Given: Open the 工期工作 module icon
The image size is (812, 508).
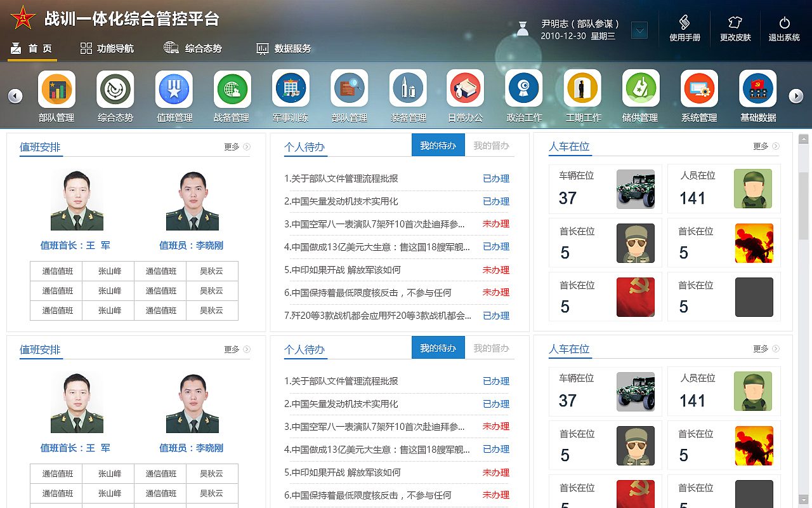Looking at the screenshot, I should click(x=582, y=89).
